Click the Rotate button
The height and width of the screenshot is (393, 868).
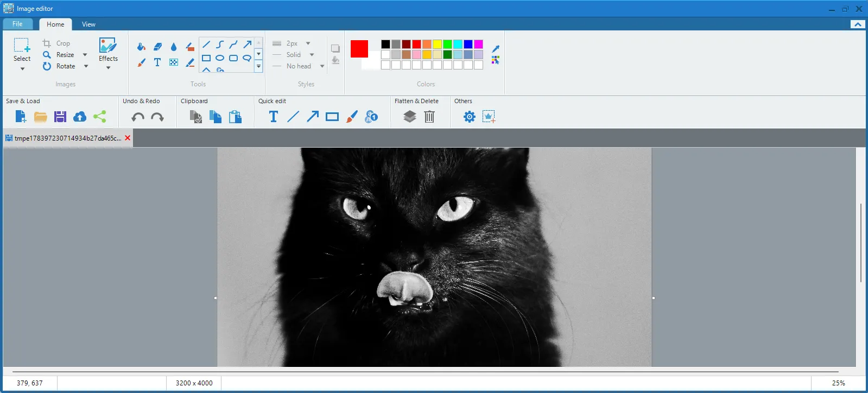point(59,66)
